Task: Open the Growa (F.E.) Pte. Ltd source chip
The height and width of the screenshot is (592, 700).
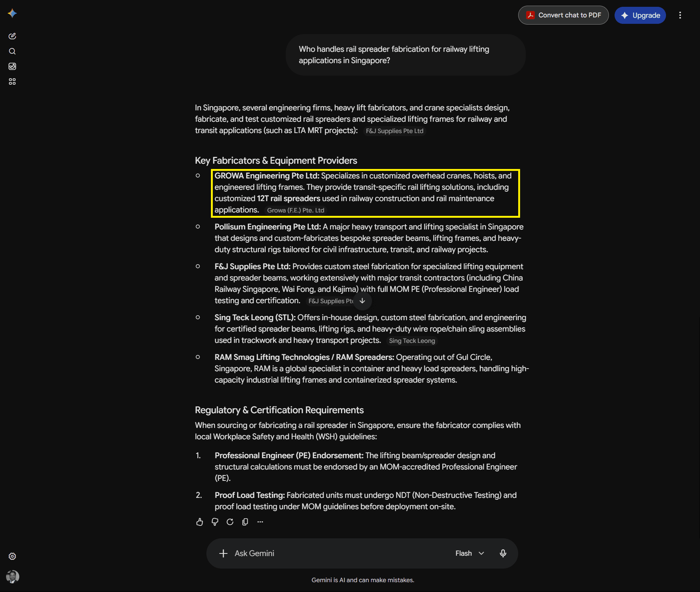Action: [x=296, y=210]
